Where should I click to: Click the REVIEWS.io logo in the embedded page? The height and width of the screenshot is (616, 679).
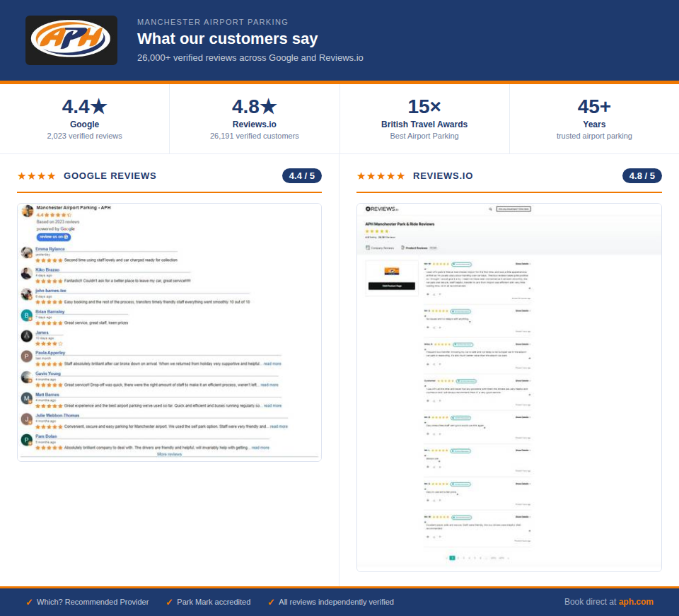(x=381, y=209)
